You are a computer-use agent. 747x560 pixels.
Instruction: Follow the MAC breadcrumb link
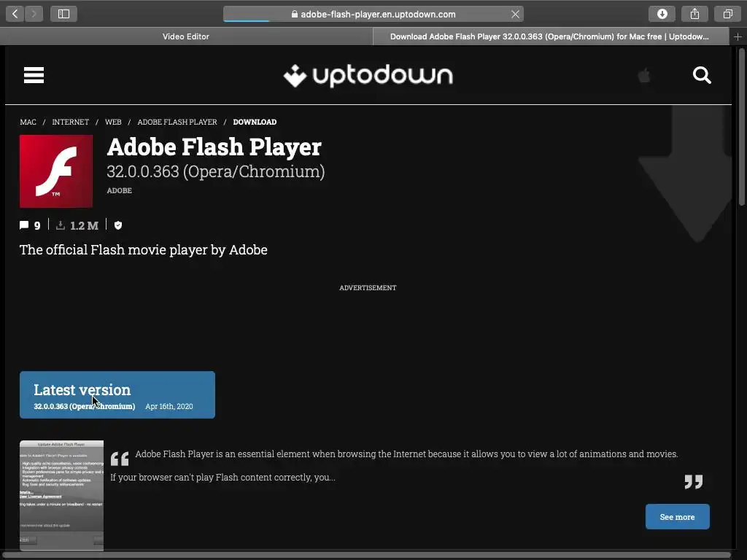tap(28, 122)
